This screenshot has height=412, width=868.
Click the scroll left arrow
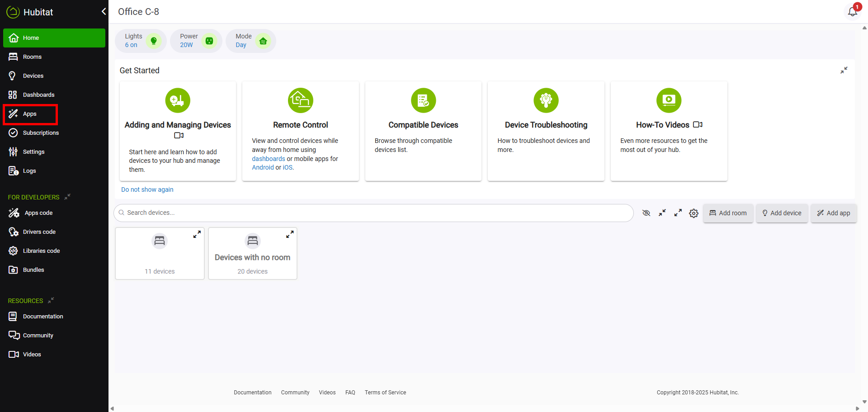click(x=112, y=409)
